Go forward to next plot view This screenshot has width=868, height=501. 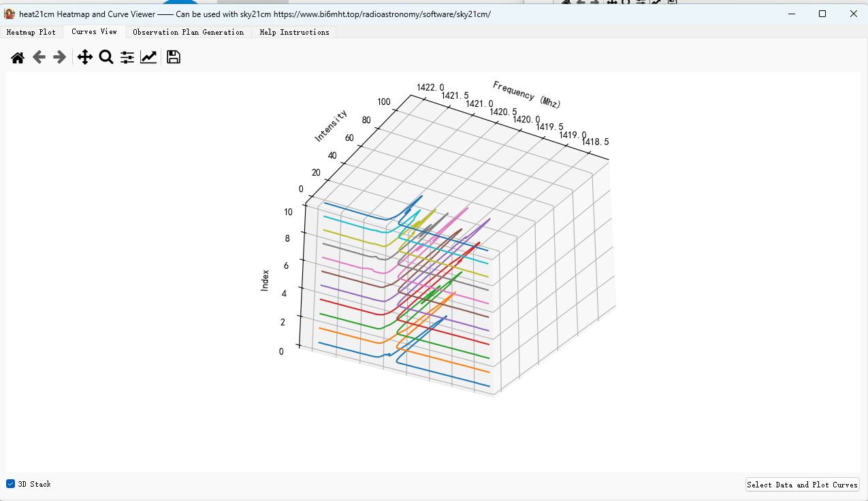[x=60, y=58]
